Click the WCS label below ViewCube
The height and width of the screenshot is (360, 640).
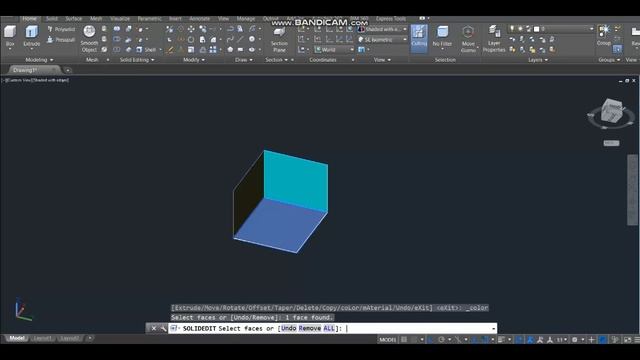611,143
